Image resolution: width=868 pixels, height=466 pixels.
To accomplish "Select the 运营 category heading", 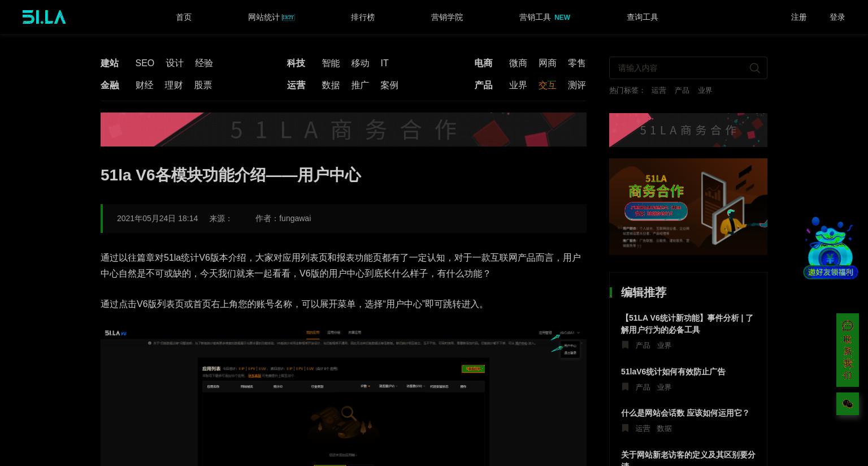I will [296, 85].
